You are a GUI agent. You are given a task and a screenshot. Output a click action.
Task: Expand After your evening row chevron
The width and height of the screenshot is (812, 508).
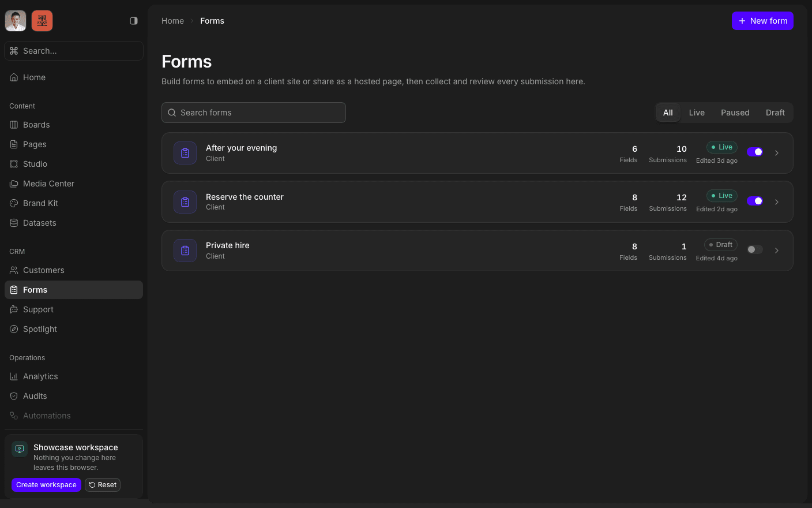tap(777, 153)
